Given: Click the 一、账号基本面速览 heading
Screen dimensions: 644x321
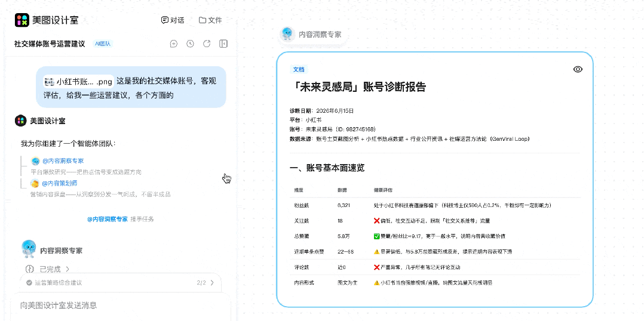Looking at the screenshot, I should point(327,168).
